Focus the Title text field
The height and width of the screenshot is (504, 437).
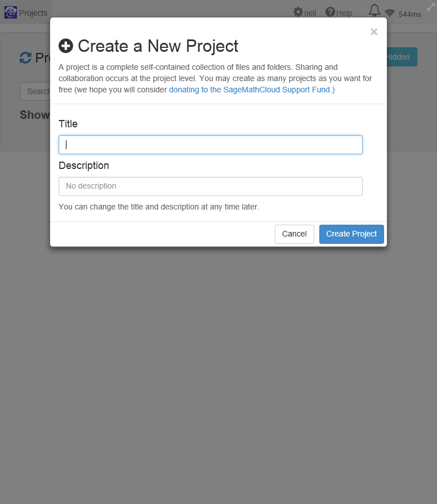point(211,145)
